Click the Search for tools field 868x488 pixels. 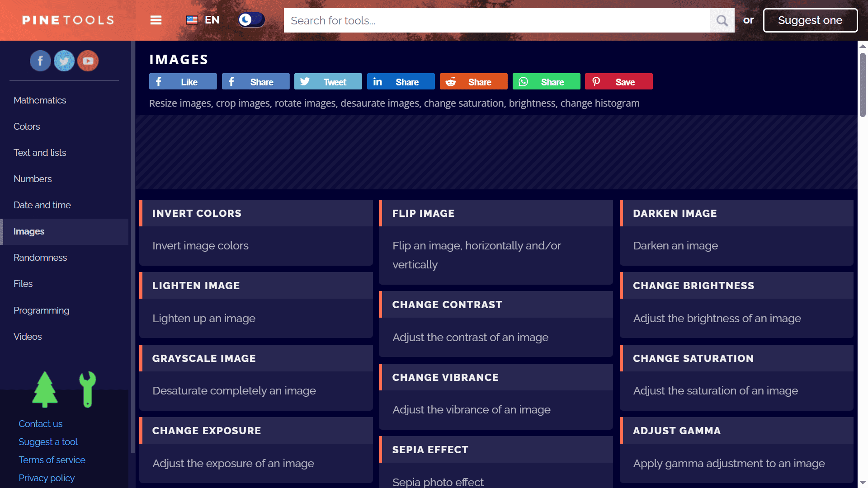(x=496, y=20)
